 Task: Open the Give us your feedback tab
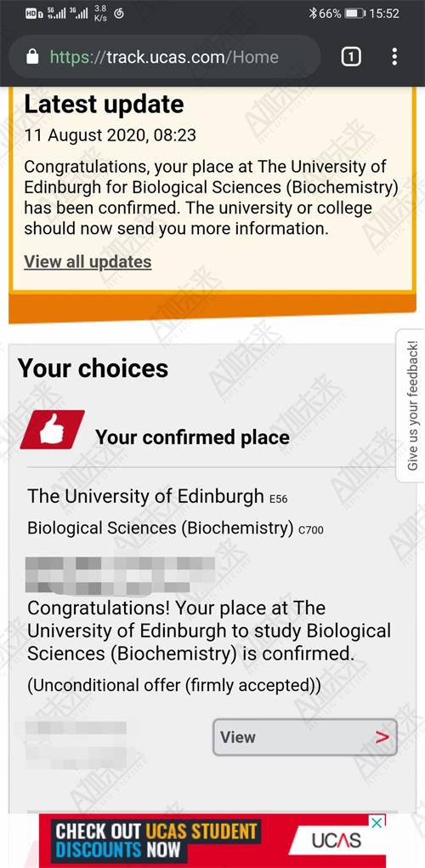(x=411, y=406)
